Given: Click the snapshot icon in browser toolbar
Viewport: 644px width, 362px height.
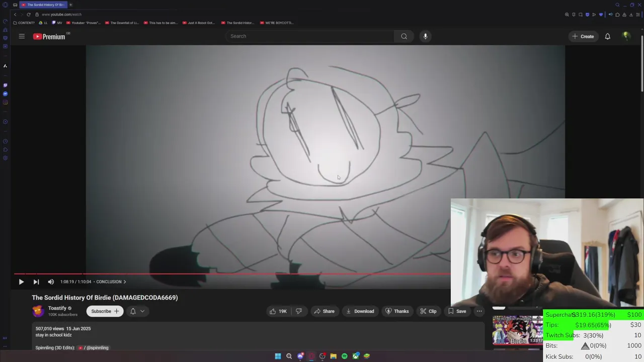Looking at the screenshot, I should [581, 15].
